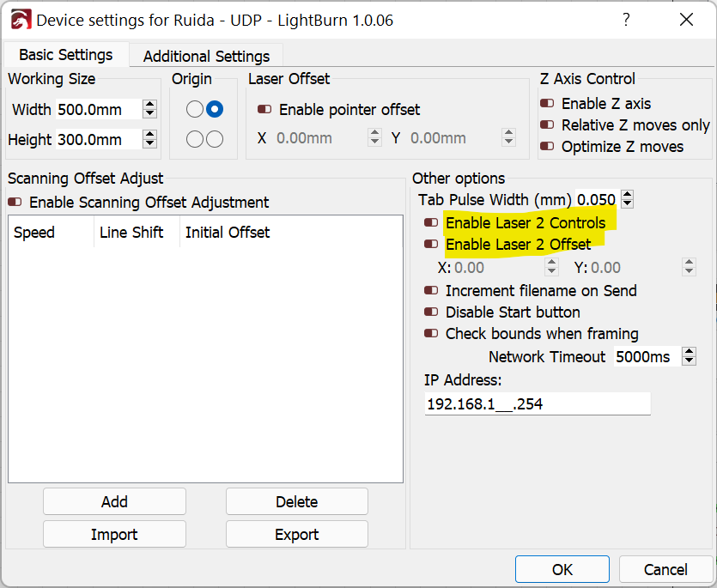Select the top-right origin radio button
Screen dimensions: 717x588
215,109
